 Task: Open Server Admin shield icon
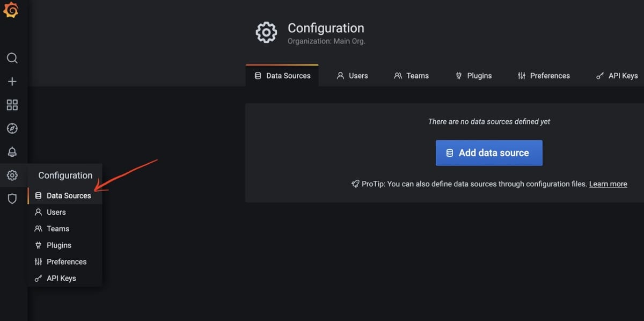(12, 199)
